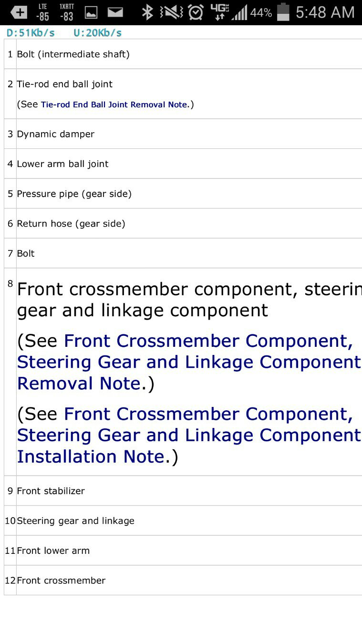362x644 pixels.
Task: Open the Front Crossmember Component Installation Note link
Action: point(189,435)
